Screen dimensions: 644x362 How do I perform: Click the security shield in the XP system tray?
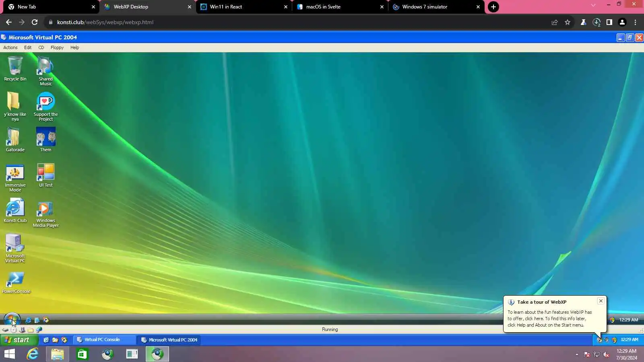614,340
